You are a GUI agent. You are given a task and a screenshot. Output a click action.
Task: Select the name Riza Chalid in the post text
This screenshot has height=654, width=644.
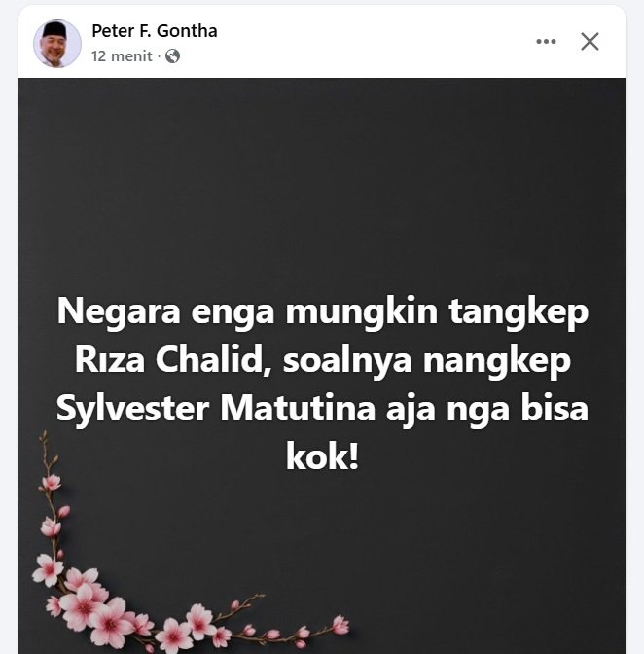point(171,360)
